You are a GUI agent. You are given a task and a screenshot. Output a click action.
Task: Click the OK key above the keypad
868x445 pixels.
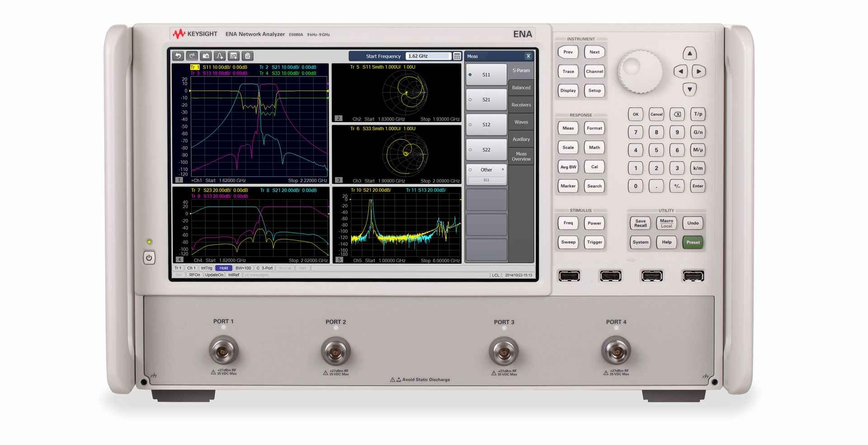click(636, 114)
